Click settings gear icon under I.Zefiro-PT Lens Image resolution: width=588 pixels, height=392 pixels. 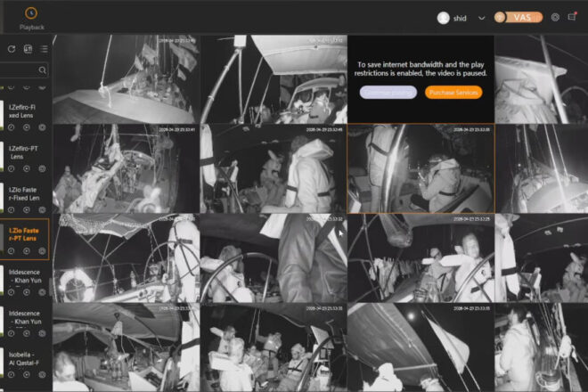pos(42,168)
